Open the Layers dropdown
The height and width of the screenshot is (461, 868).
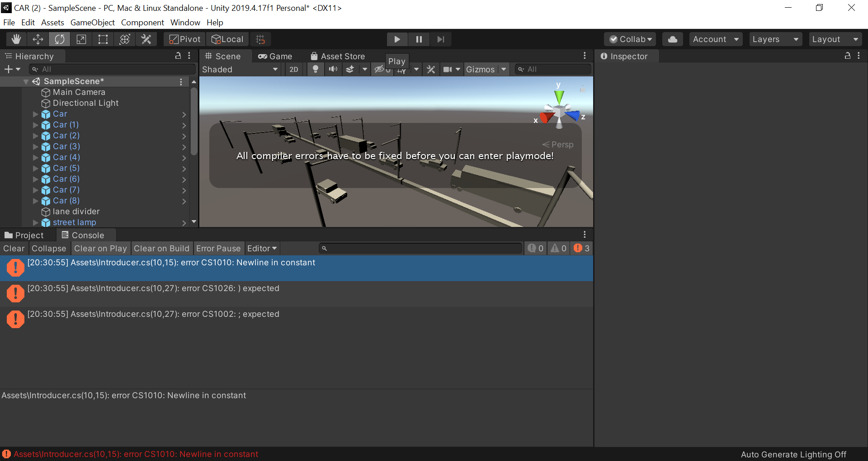tap(775, 39)
